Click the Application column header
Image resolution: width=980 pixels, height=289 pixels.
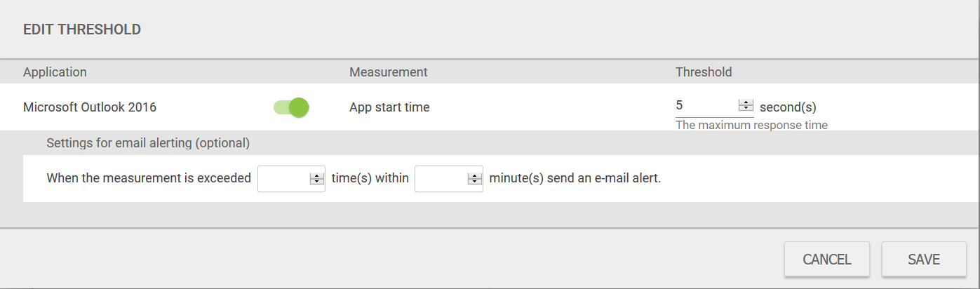[55, 72]
